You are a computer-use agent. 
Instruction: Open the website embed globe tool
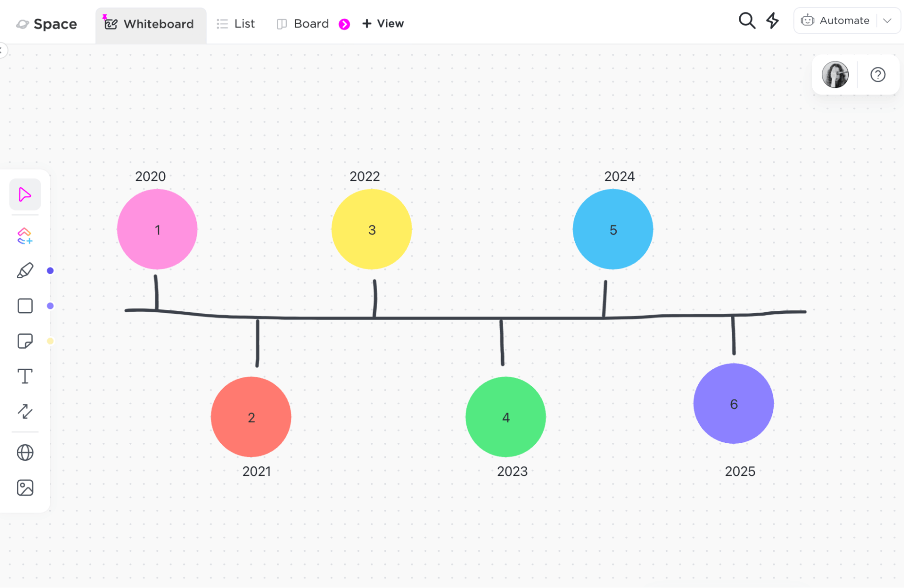coord(25,452)
